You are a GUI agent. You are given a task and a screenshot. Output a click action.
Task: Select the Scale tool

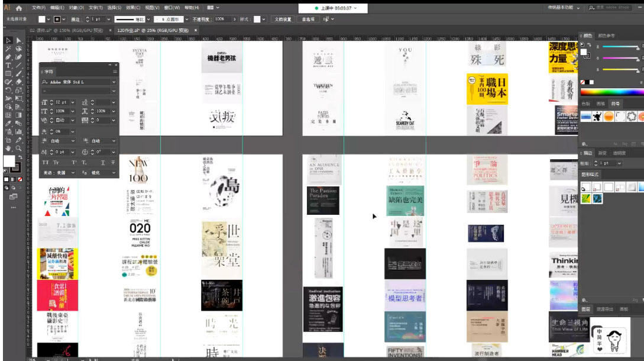[18, 90]
